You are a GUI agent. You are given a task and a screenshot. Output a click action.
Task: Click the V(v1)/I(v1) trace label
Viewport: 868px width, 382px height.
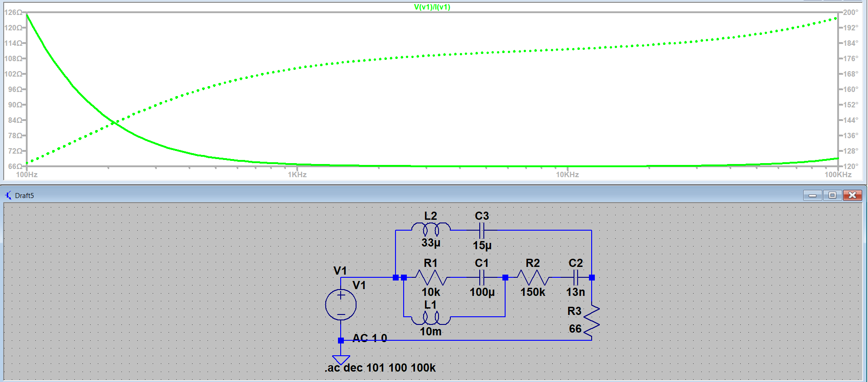432,7
